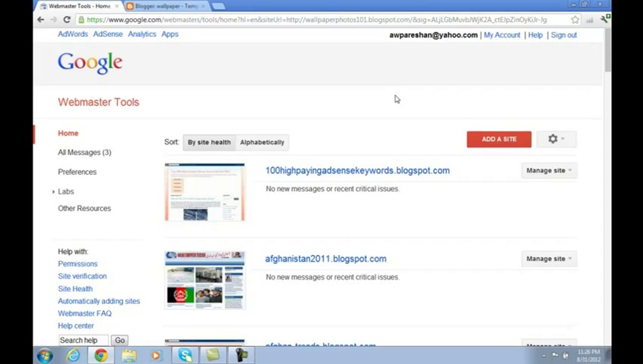This screenshot has height=364, width=643.
Task: Go to My Account
Action: (502, 35)
